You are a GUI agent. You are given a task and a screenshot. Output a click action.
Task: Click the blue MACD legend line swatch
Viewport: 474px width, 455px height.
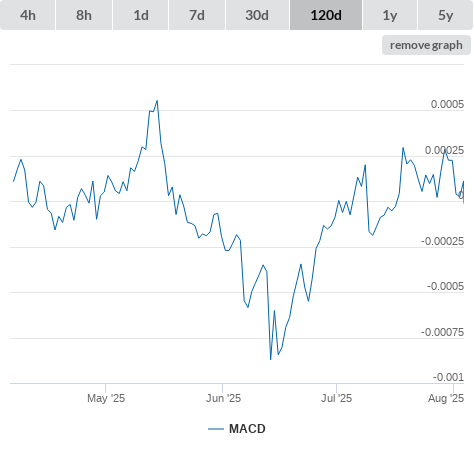(x=216, y=429)
